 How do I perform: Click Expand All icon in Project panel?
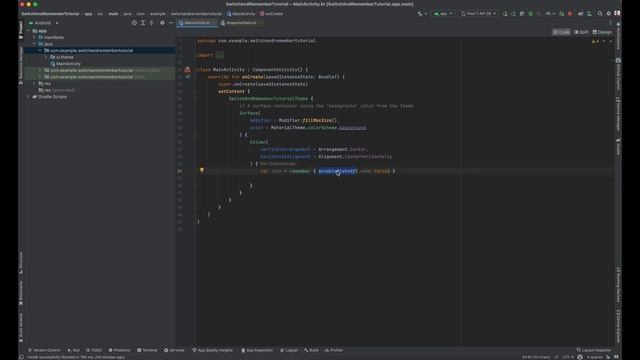143,23
